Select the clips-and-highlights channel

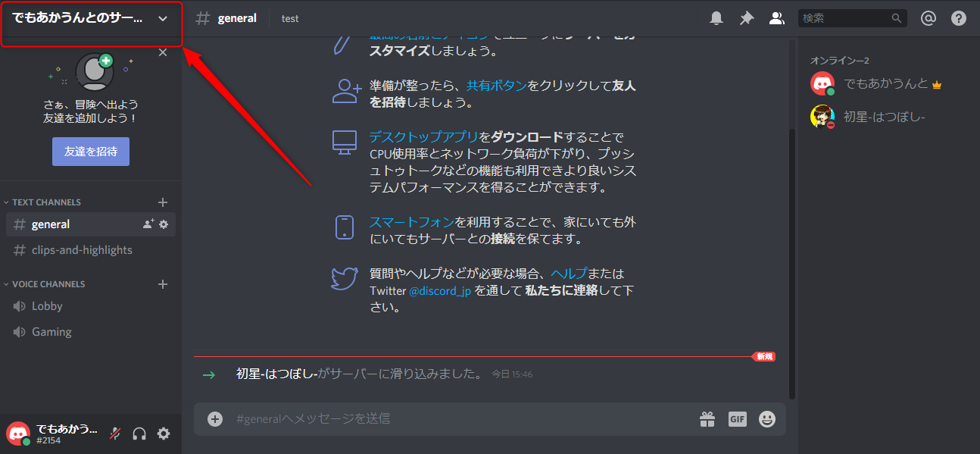point(91,250)
